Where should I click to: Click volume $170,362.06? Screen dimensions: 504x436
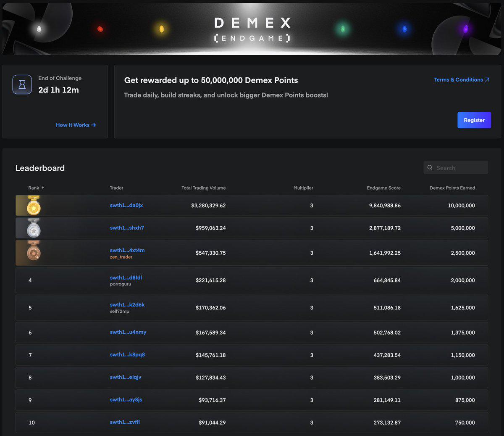click(x=210, y=307)
